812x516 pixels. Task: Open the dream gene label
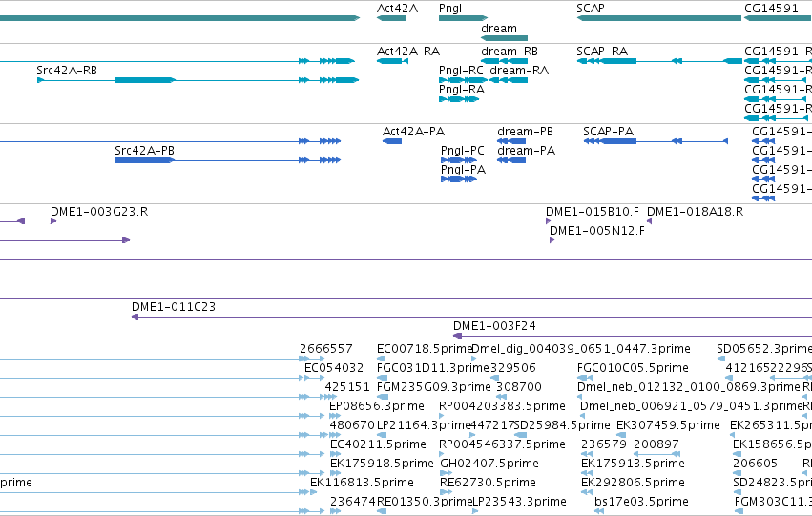[x=499, y=29]
